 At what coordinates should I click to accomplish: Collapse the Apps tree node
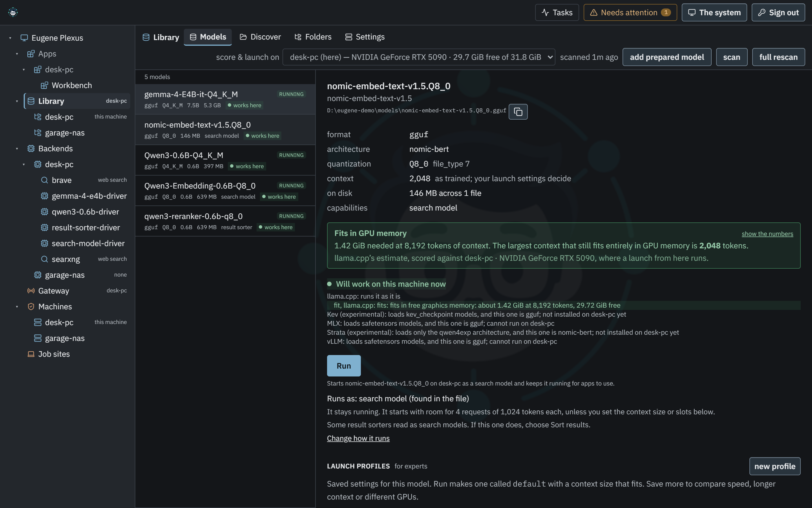(17, 54)
